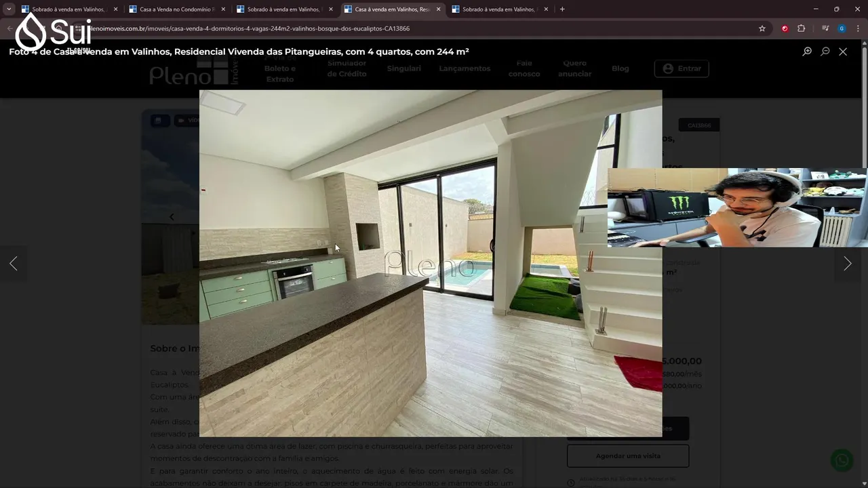Bookmark this page with the star icon
This screenshot has height=488, width=868.
click(x=762, y=28)
